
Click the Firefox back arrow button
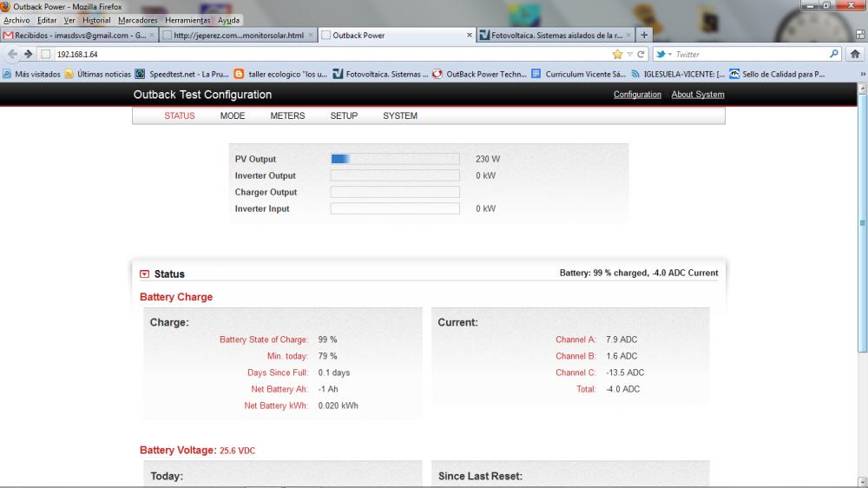coord(12,55)
